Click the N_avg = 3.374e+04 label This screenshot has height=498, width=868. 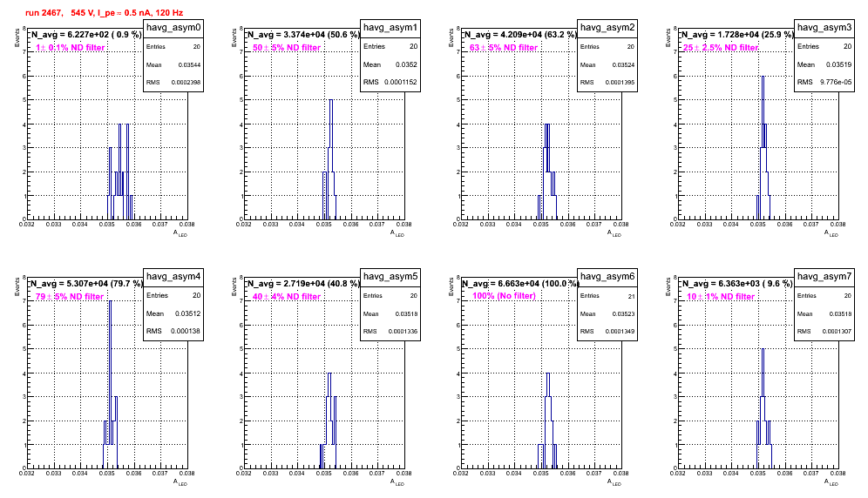[303, 35]
